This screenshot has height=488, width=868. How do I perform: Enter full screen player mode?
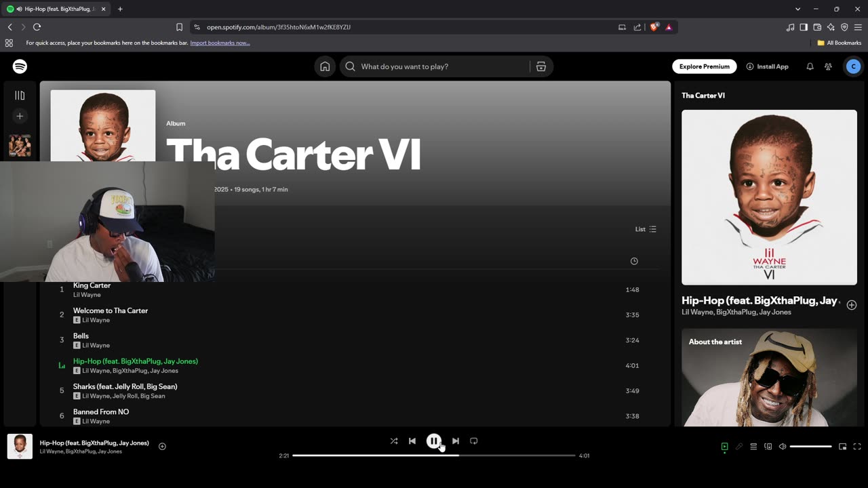point(857,447)
